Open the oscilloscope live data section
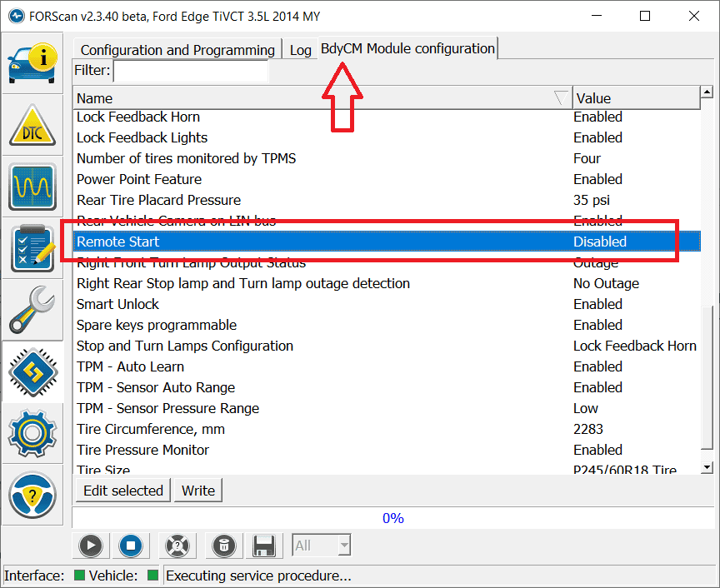Image resolution: width=720 pixels, height=588 pixels. [x=32, y=187]
